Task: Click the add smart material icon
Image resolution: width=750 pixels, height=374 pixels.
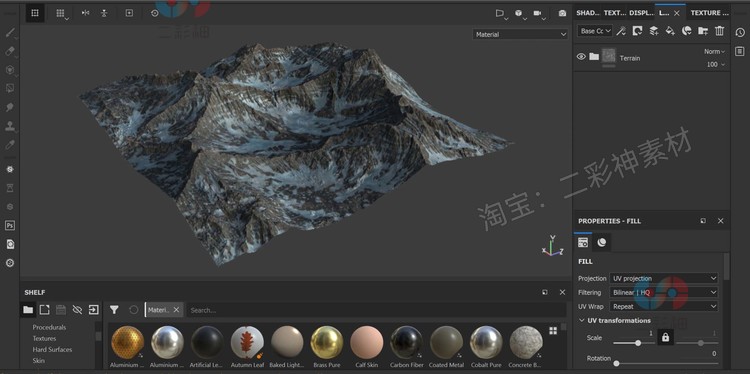Action: pos(686,31)
